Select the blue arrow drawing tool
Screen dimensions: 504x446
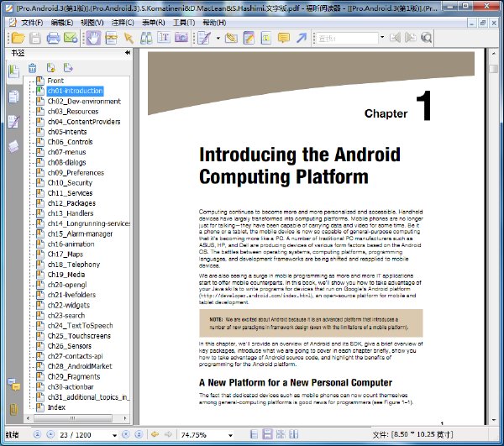click(302, 38)
